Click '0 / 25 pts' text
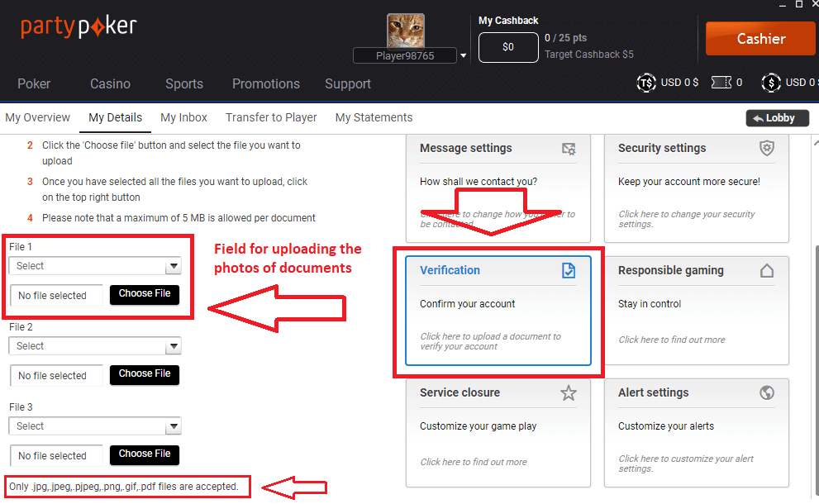This screenshot has height=504, width=819. pyautogui.click(x=565, y=38)
